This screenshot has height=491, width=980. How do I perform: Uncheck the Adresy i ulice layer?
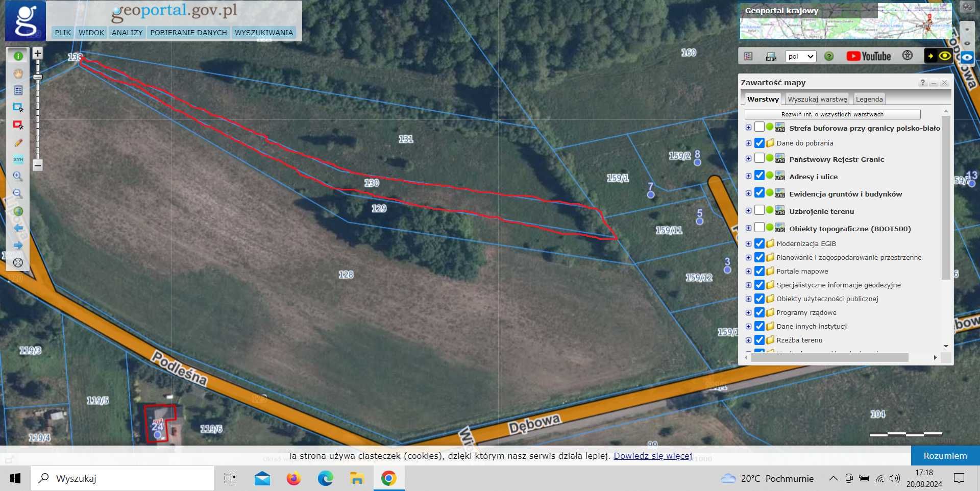[x=759, y=176]
